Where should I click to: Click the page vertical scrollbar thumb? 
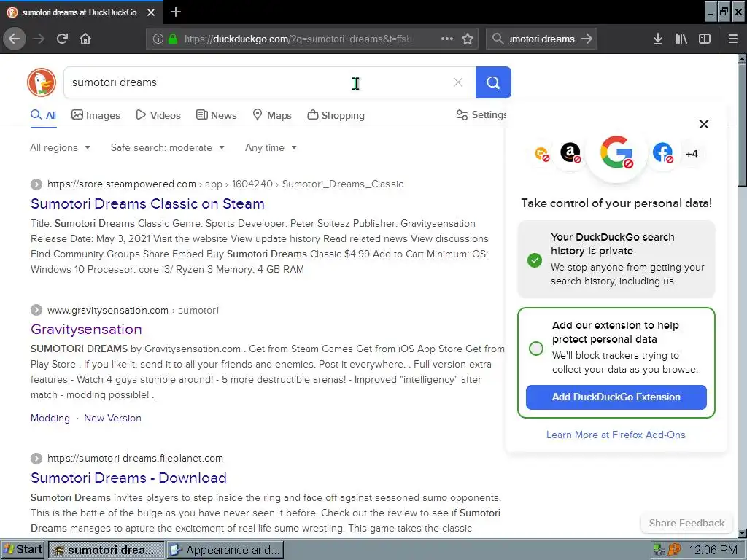pyautogui.click(x=742, y=125)
